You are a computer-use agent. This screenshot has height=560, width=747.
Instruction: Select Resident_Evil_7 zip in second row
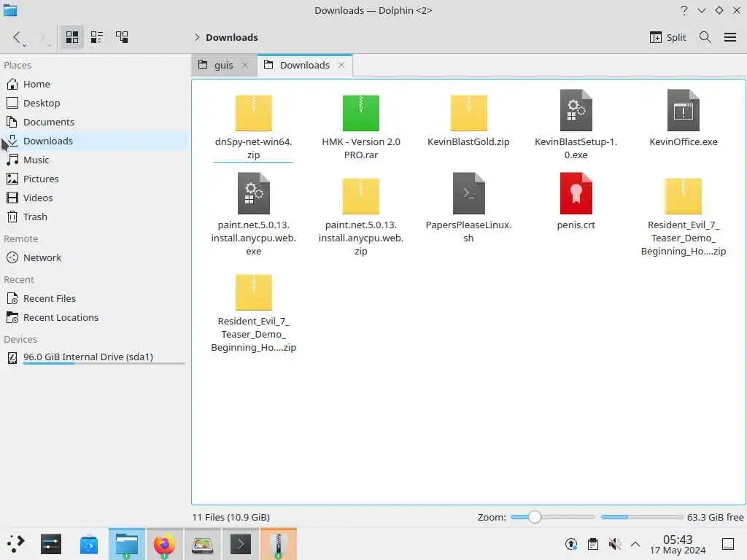[x=683, y=196]
